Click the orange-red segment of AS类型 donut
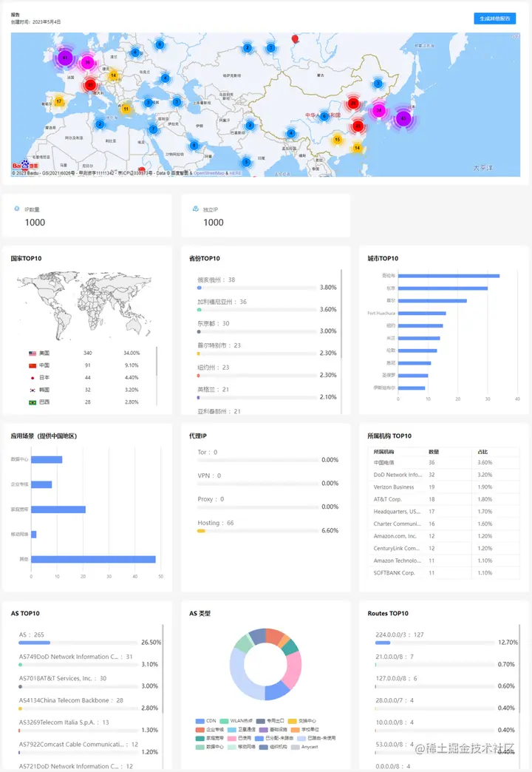The width and height of the screenshot is (532, 772). (x=275, y=636)
